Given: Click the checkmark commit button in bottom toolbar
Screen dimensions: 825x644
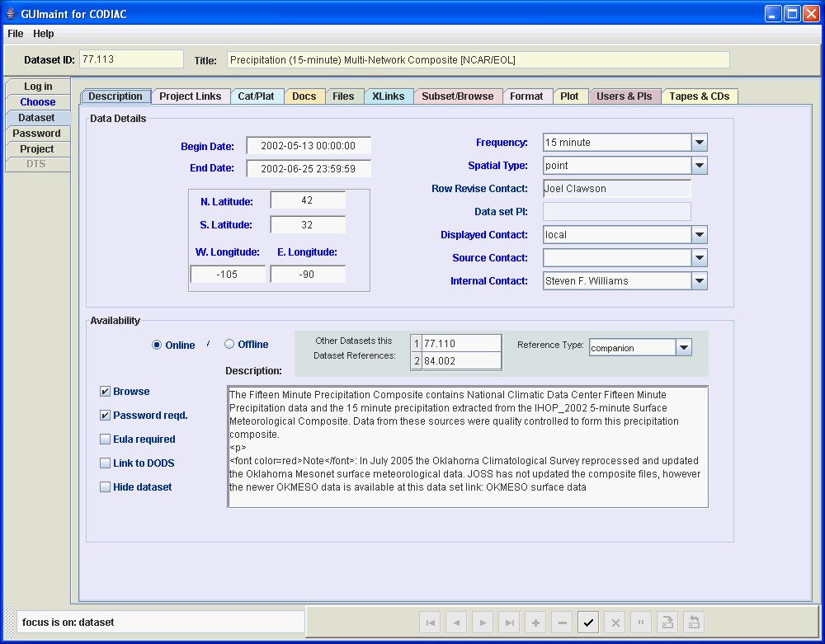Looking at the screenshot, I should tap(588, 623).
